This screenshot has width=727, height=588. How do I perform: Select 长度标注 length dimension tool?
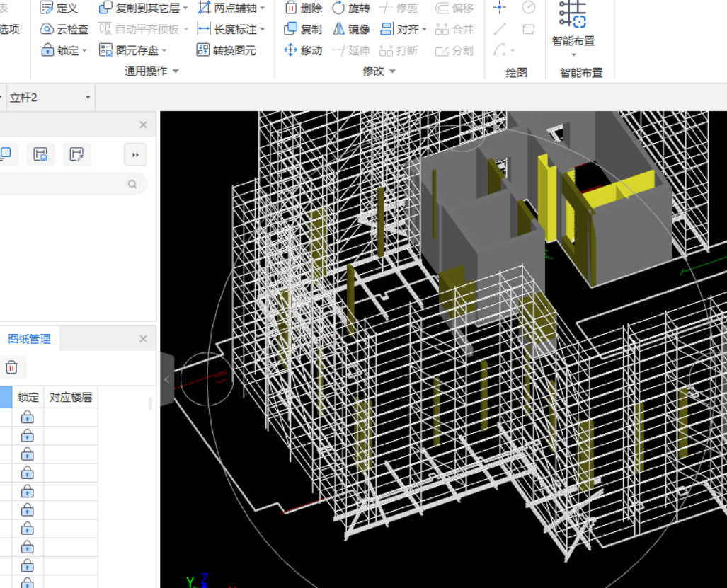(x=227, y=29)
